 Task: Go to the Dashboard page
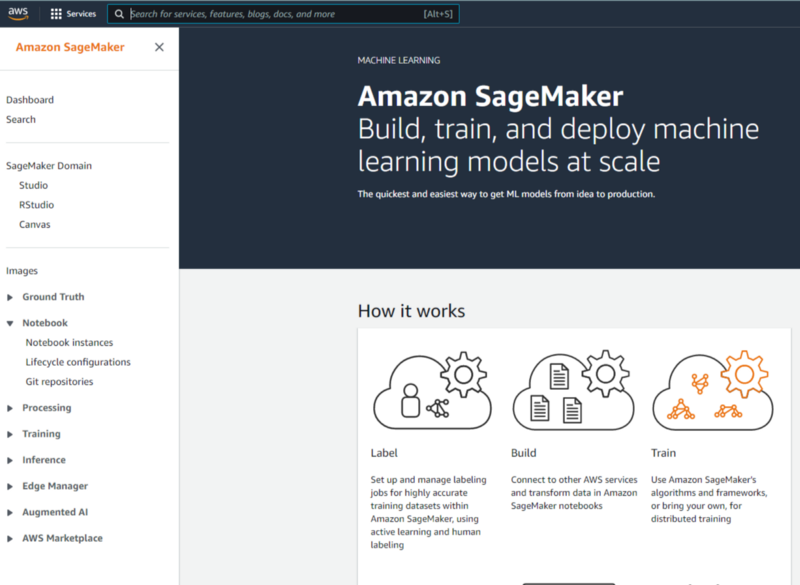tap(30, 100)
